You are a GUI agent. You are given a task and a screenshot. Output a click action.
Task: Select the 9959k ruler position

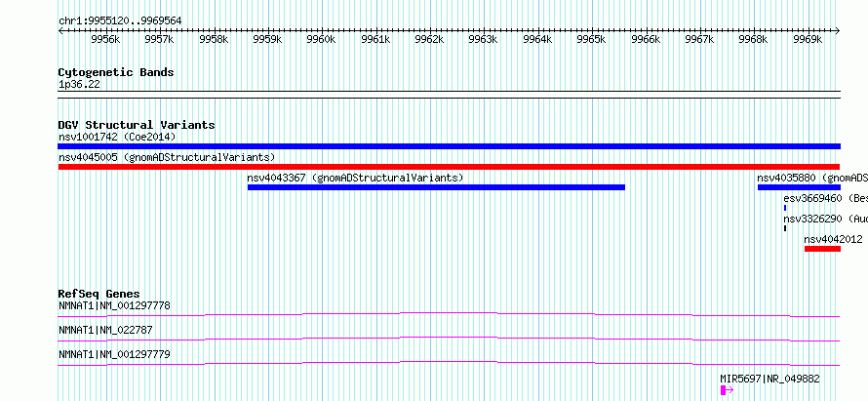pos(267,39)
